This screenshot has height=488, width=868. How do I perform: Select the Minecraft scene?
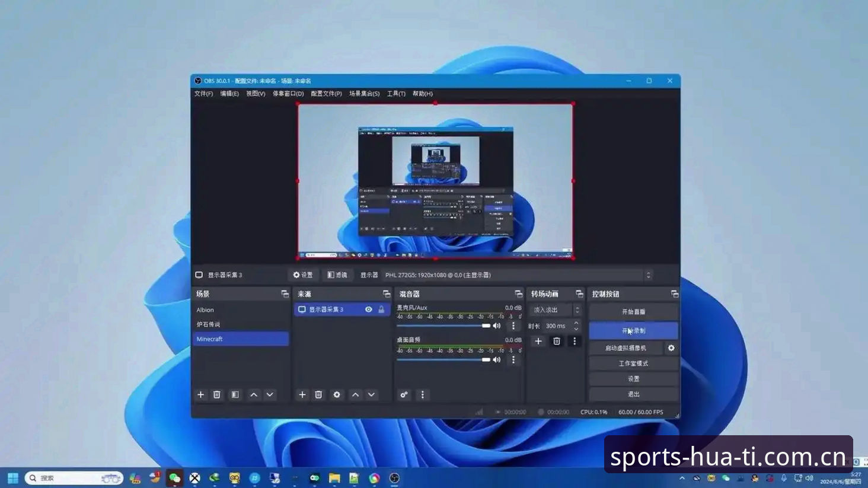pos(241,339)
